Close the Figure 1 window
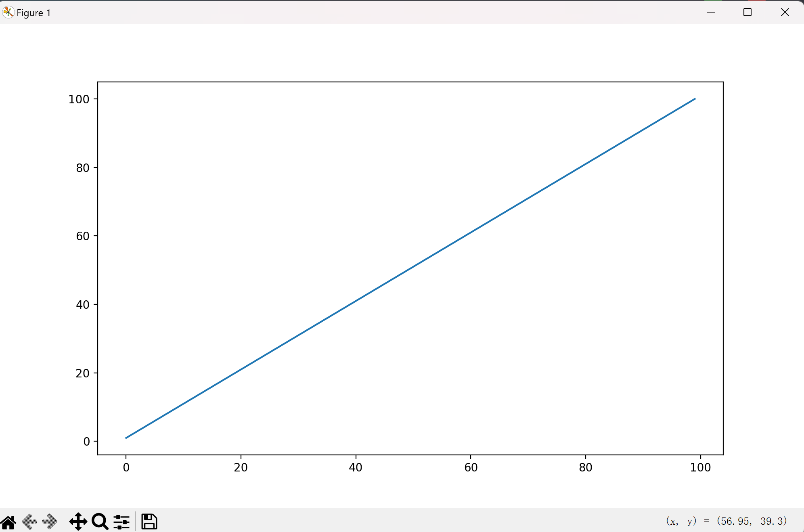Viewport: 804px width, 532px height. [785, 13]
